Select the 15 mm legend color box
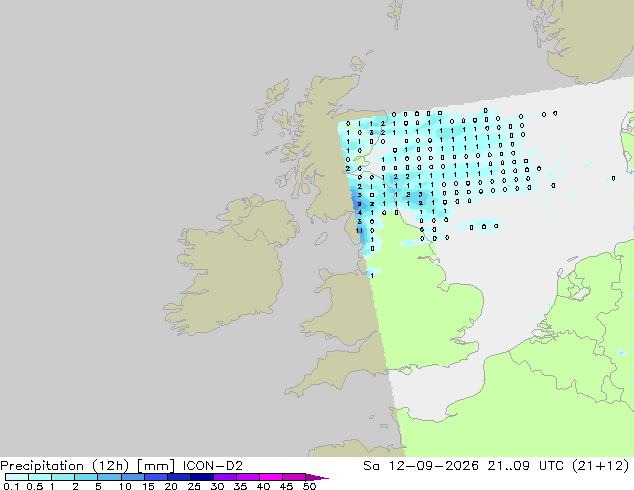Image resolution: width=634 pixels, height=490 pixels. tap(156, 477)
